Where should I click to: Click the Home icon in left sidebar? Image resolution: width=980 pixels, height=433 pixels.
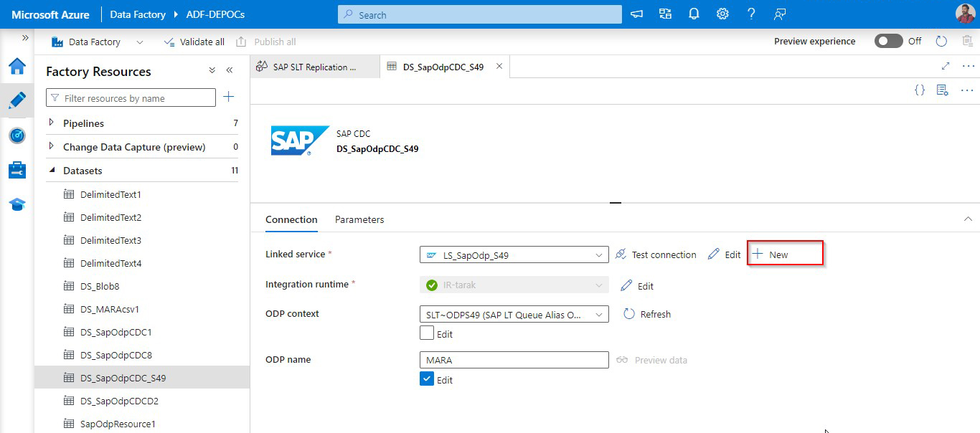[x=17, y=67]
